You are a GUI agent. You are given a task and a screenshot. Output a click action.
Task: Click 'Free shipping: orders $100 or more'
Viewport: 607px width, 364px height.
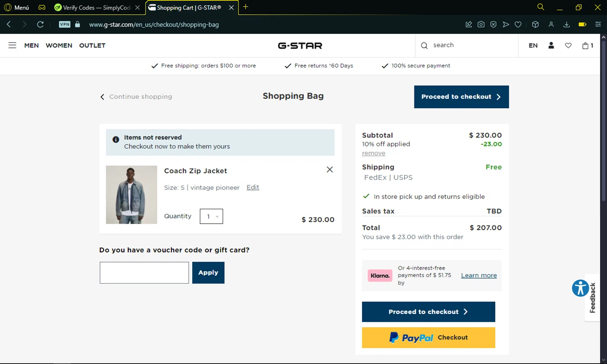208,66
